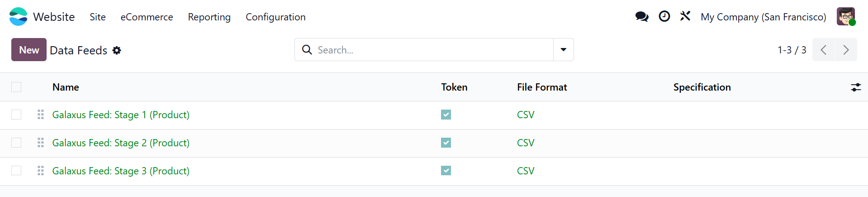Click CSV file format in Stage 3 row
Screen dimensions: 868x197
(x=526, y=171)
